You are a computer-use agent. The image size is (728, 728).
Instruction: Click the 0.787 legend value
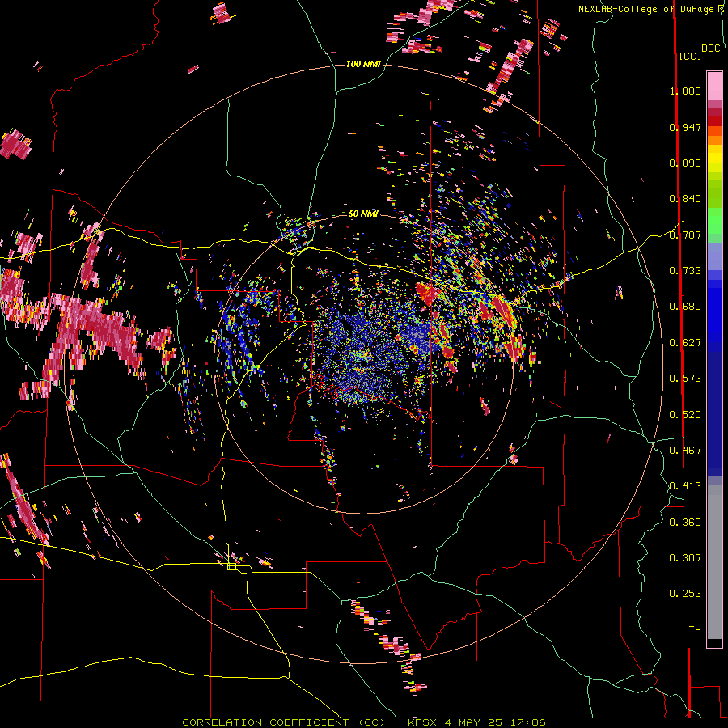pos(685,235)
